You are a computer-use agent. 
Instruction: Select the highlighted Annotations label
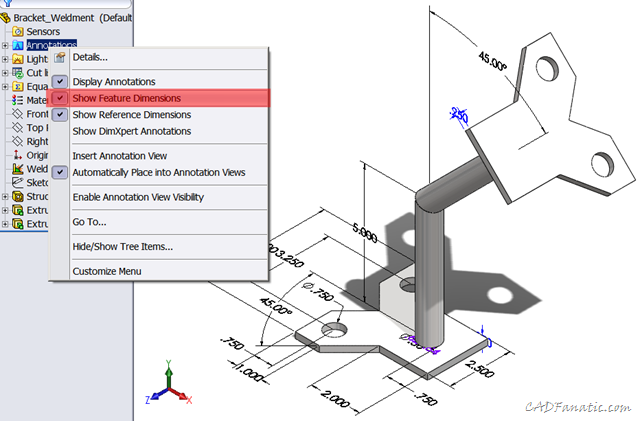[x=51, y=43]
